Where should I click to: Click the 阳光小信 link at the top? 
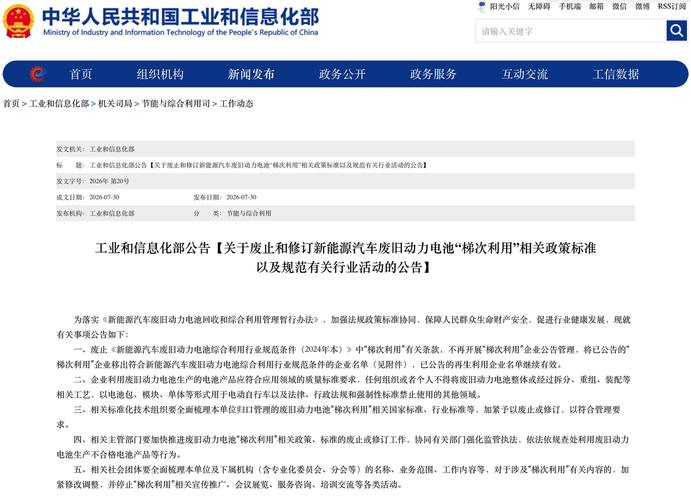tap(505, 6)
